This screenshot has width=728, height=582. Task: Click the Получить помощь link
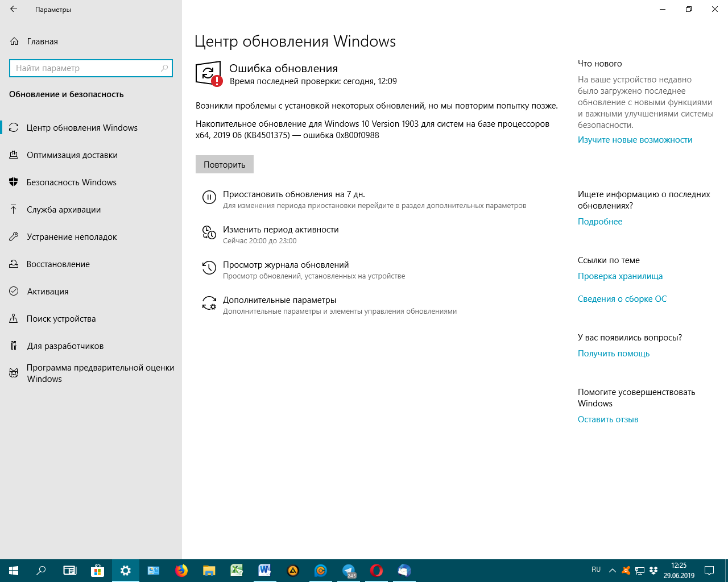(614, 354)
